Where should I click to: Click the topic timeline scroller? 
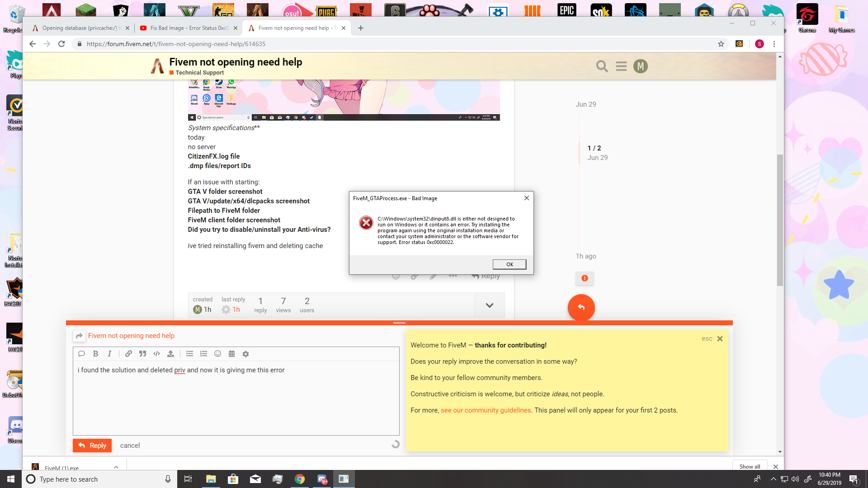pos(594,153)
